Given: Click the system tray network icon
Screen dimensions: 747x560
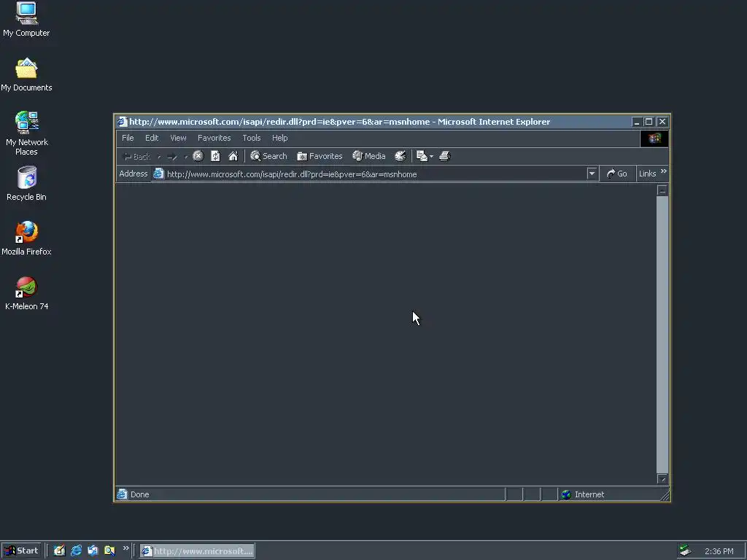Looking at the screenshot, I should [x=685, y=551].
